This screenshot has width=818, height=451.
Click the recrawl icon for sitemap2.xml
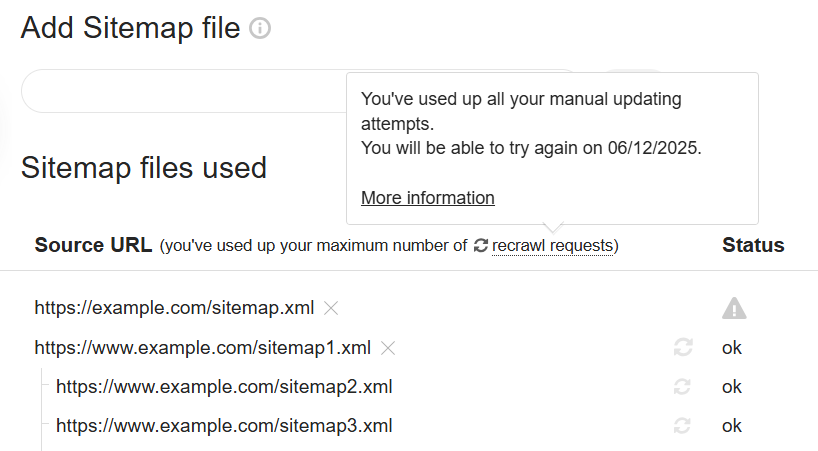click(683, 387)
